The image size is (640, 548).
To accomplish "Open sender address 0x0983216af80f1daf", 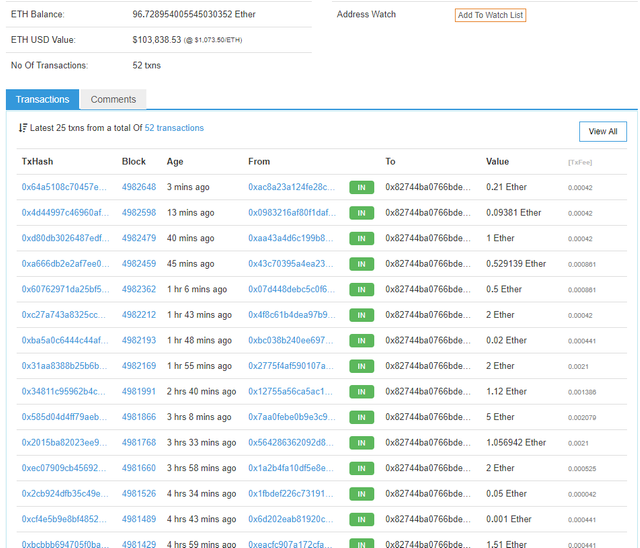I will pyautogui.click(x=292, y=213).
